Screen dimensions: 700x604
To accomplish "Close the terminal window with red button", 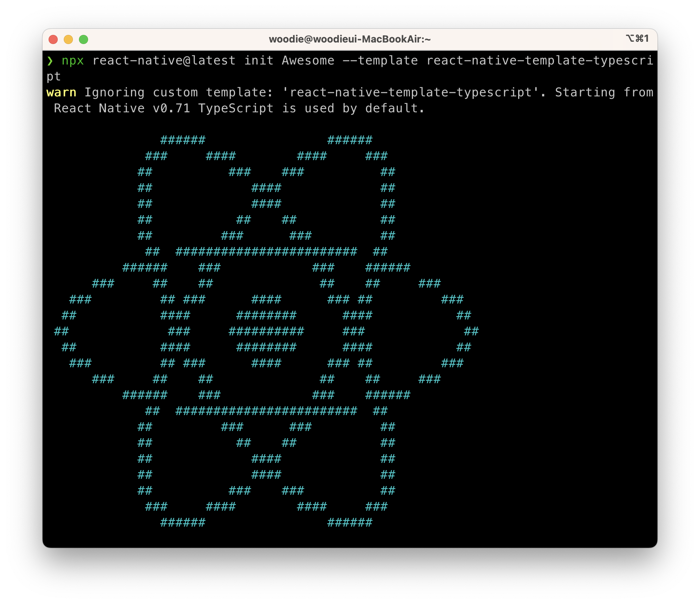I will (53, 39).
